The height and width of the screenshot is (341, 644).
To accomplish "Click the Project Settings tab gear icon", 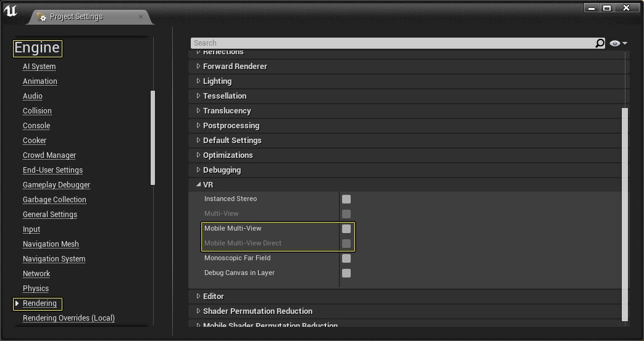I will [x=41, y=17].
